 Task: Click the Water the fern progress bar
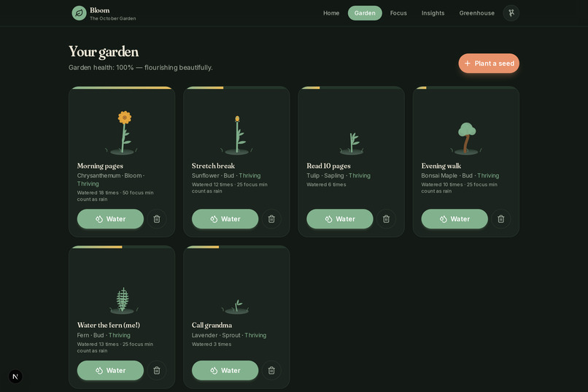point(122,247)
